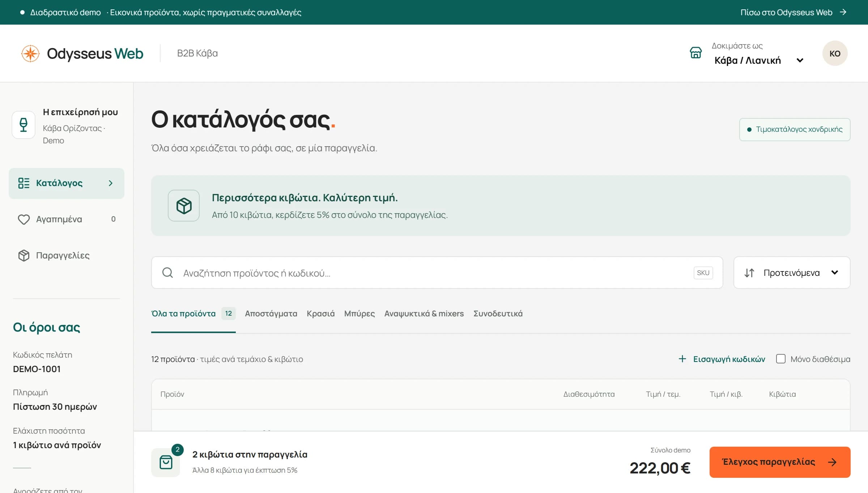Click the 222,00 € total amount
This screenshot has width=868, height=493.
(x=660, y=468)
